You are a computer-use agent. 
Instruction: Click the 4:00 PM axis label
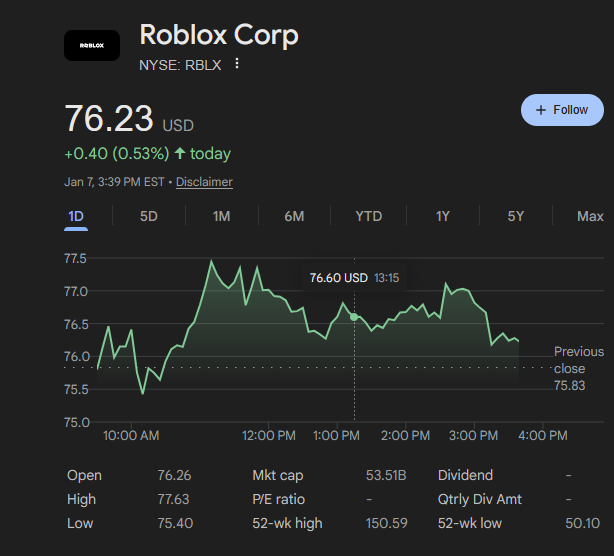point(543,435)
